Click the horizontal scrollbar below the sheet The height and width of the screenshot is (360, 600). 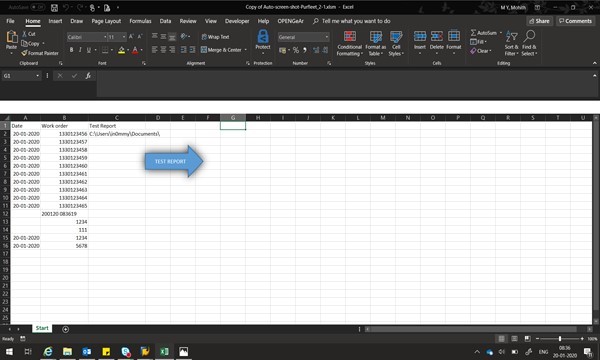click(473, 329)
